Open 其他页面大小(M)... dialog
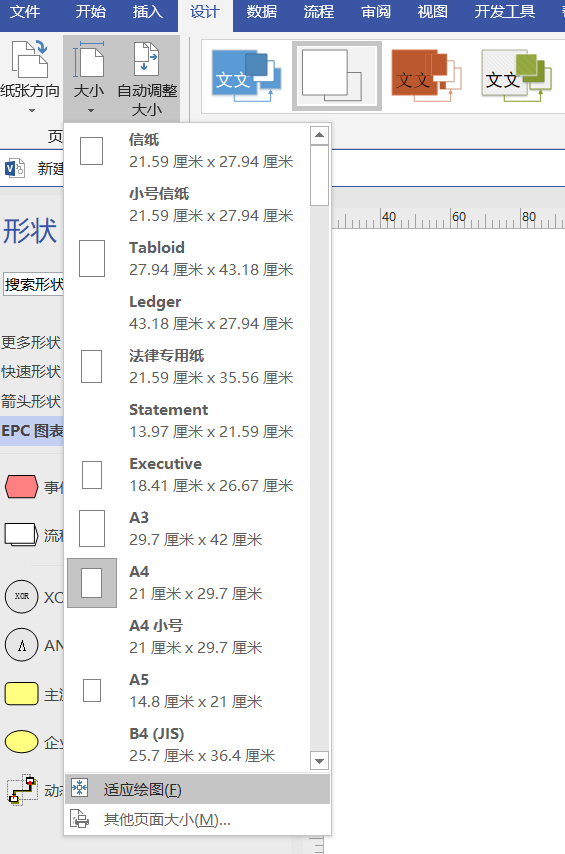Viewport: 565px width, 854px height. point(197,819)
